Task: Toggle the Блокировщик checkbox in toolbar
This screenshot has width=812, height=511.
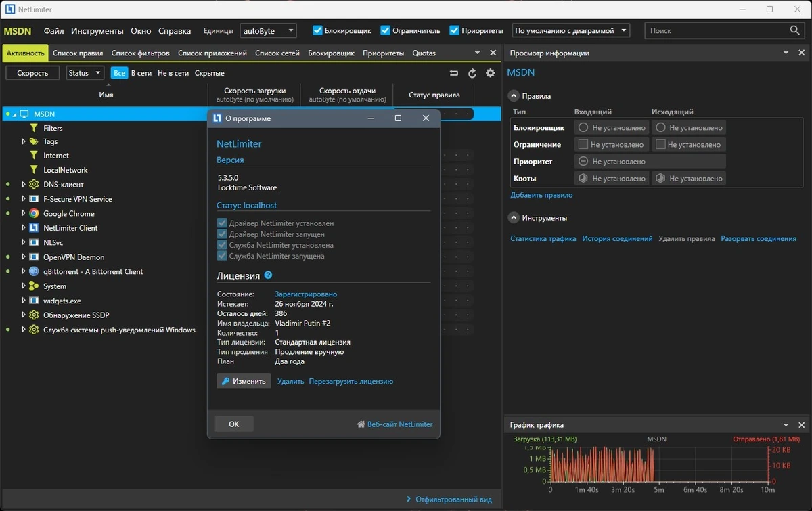Action: tap(317, 30)
